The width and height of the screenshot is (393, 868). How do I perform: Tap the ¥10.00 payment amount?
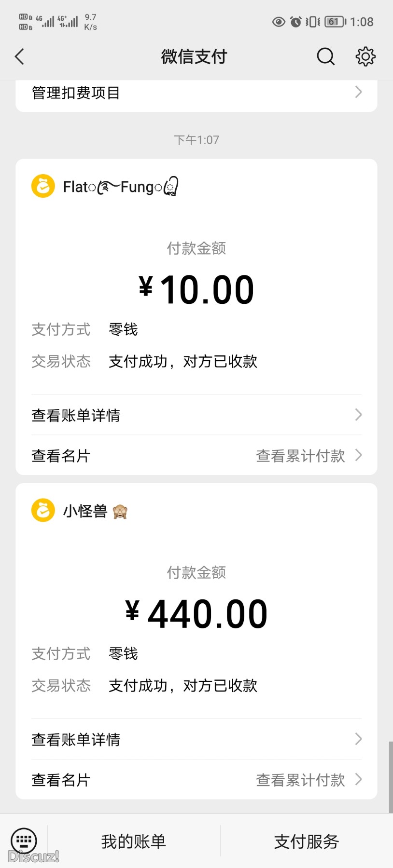point(196,290)
